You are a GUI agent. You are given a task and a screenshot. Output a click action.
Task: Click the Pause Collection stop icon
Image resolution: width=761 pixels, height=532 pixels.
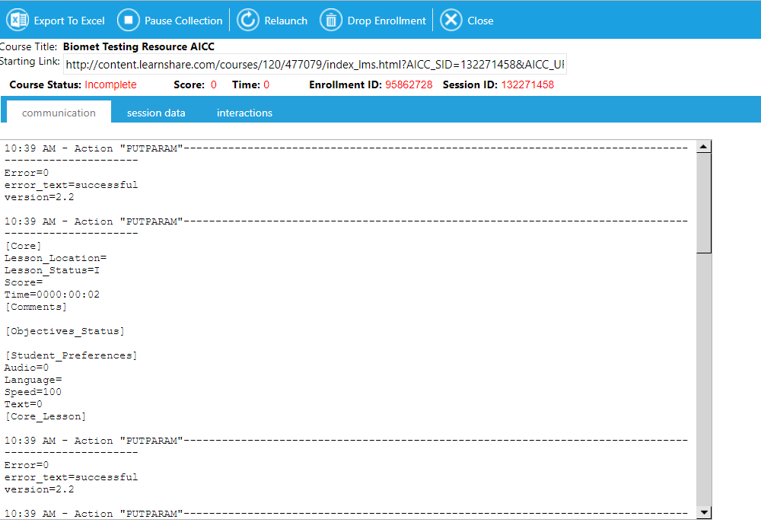pos(129,21)
